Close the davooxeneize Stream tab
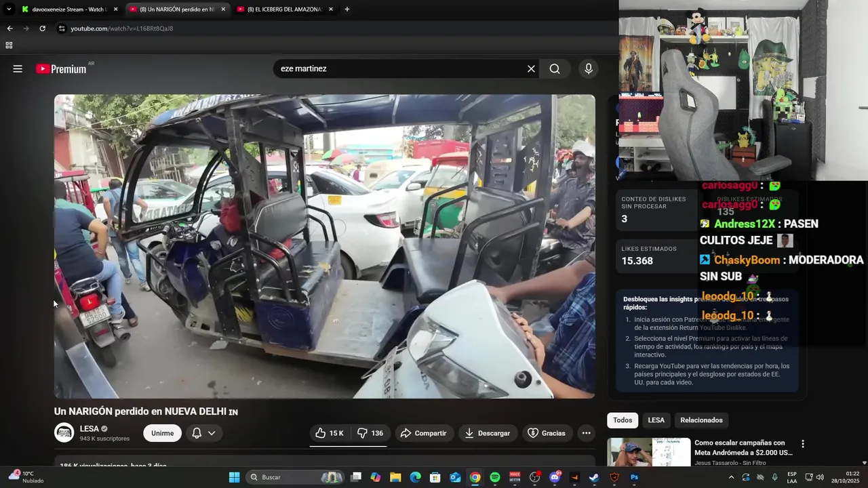The image size is (868, 488). click(115, 9)
